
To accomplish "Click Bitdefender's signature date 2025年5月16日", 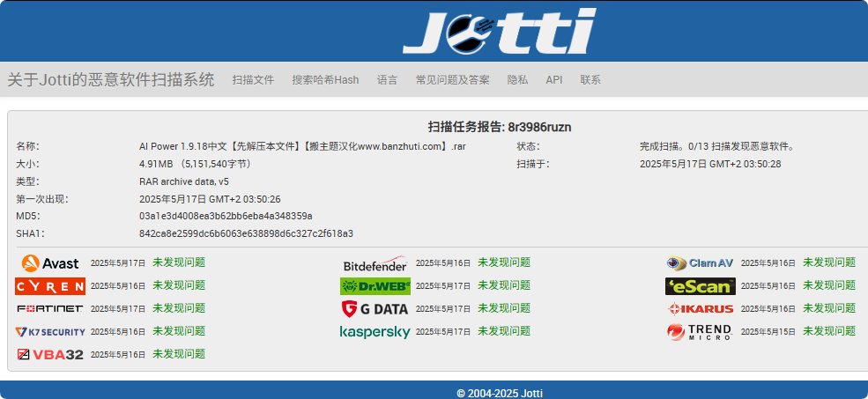I will [443, 263].
